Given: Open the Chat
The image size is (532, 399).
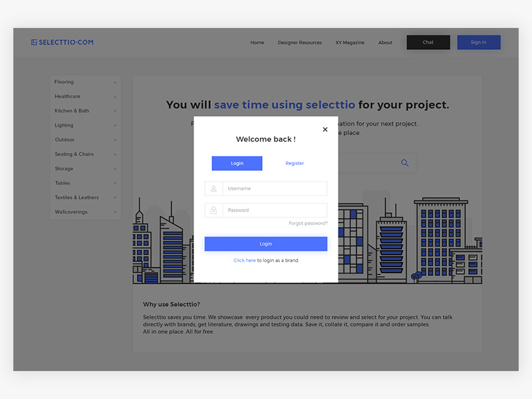Looking at the screenshot, I should [x=428, y=42].
